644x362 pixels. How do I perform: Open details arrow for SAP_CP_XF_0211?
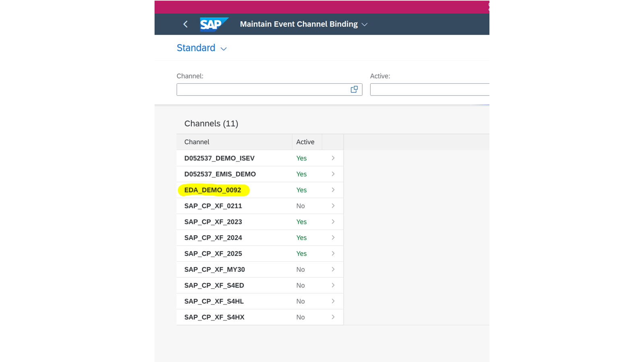[333, 206]
